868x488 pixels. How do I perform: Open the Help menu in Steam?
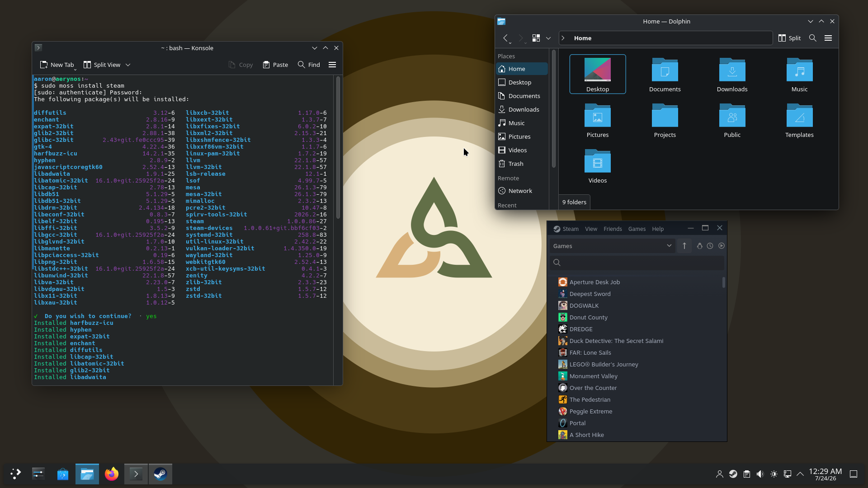coord(658,229)
